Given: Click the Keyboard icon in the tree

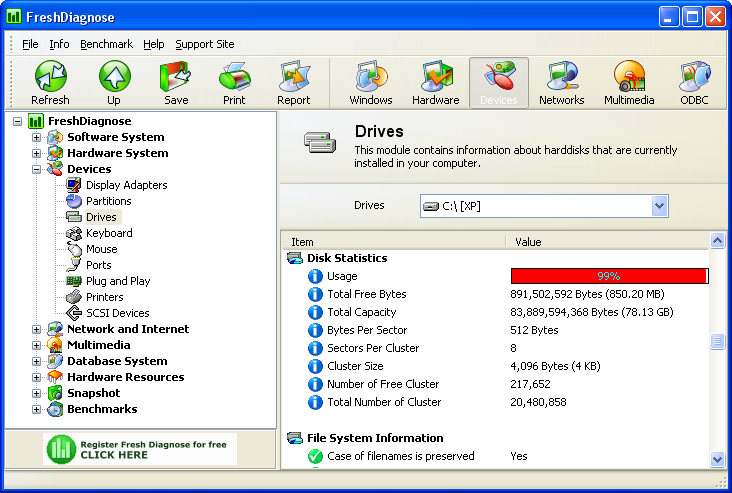Looking at the screenshot, I should (74, 233).
